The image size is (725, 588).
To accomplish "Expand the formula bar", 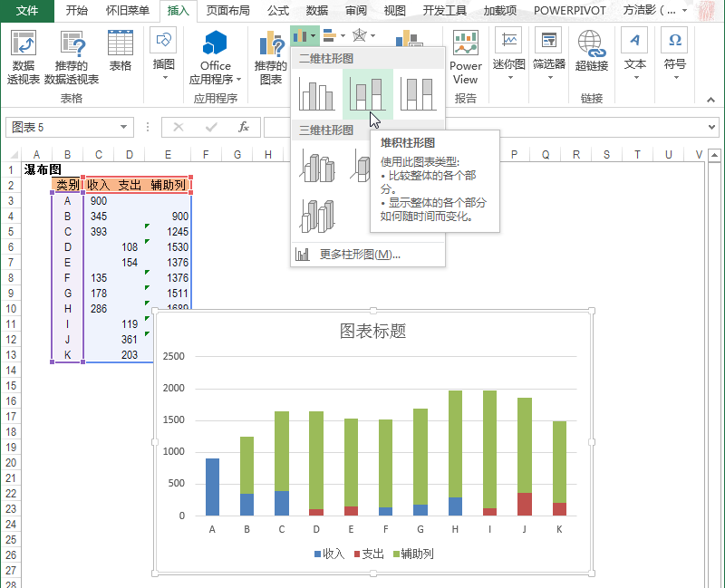I will pos(711,127).
